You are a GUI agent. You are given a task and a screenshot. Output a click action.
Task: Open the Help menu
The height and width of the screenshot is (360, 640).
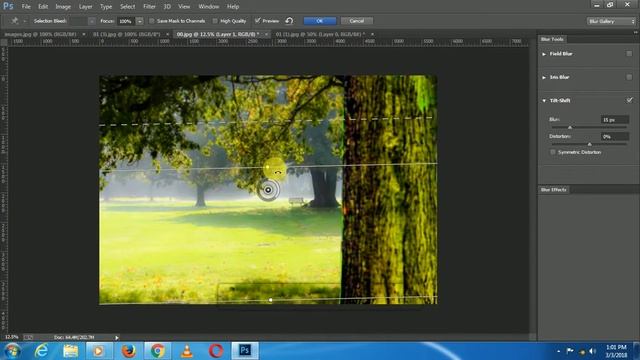pos(233,7)
